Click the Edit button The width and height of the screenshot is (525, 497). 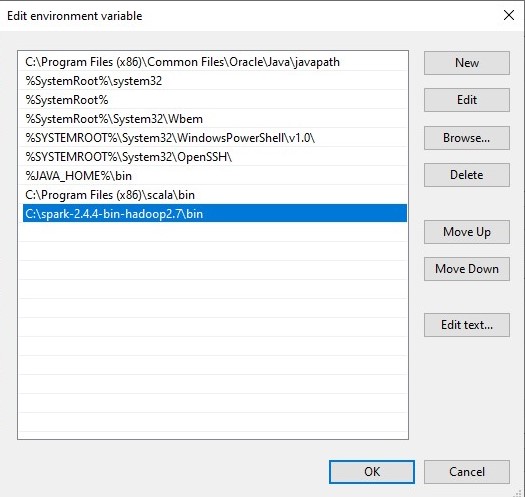(x=467, y=100)
